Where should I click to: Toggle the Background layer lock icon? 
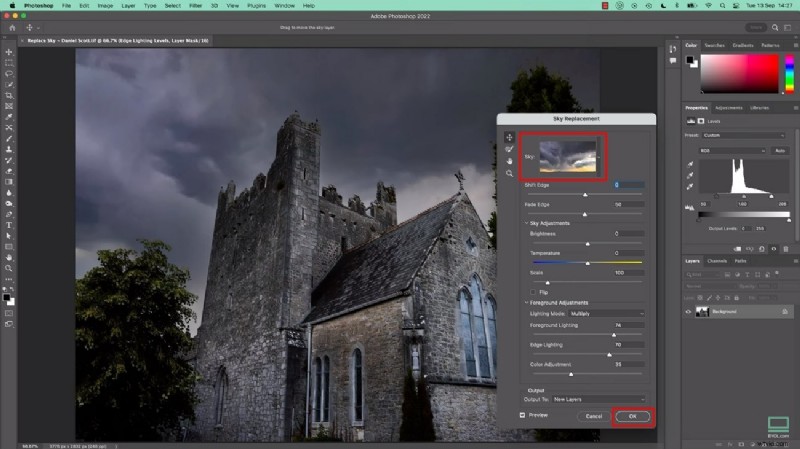click(x=785, y=312)
